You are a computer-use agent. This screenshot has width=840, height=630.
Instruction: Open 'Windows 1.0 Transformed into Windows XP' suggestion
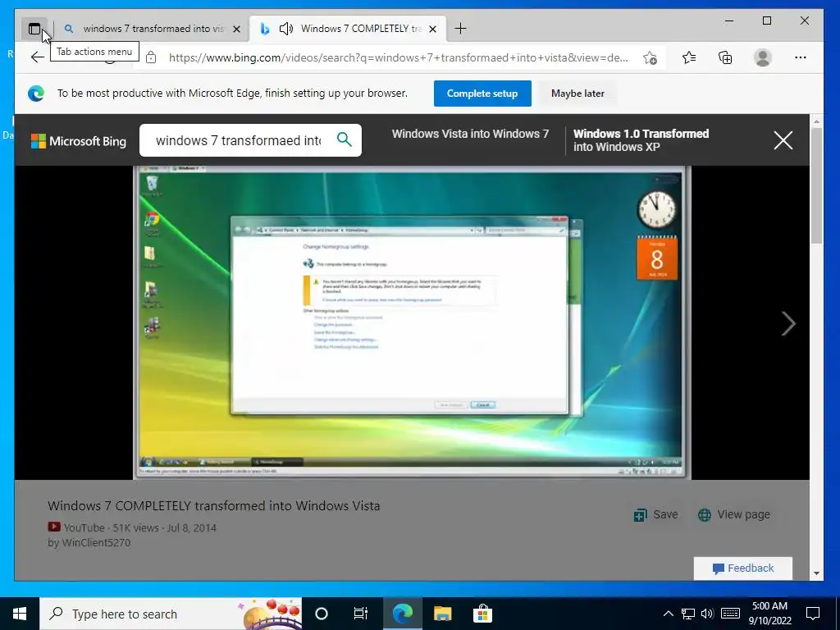pos(641,140)
